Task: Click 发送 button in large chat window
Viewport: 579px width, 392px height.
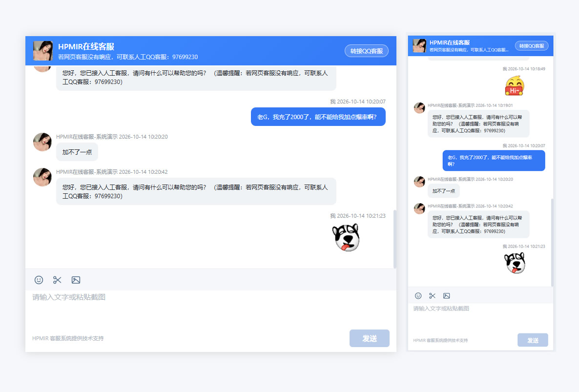Action: pos(369,338)
